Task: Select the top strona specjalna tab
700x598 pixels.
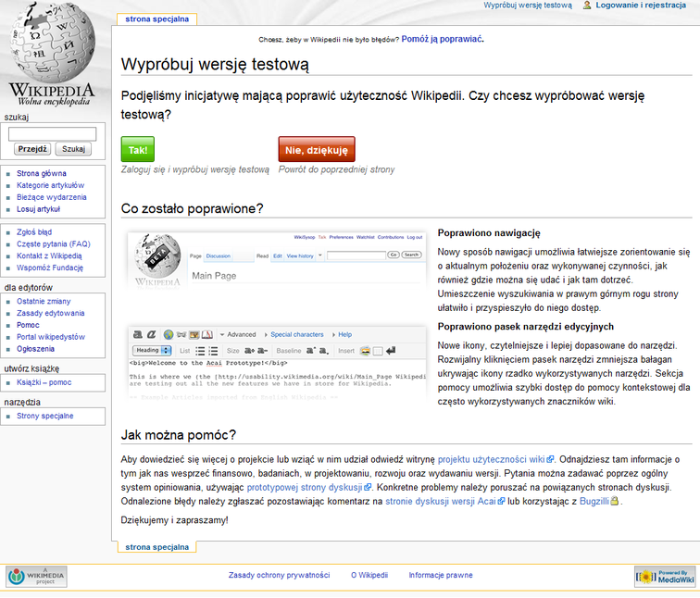Action: pos(157,19)
